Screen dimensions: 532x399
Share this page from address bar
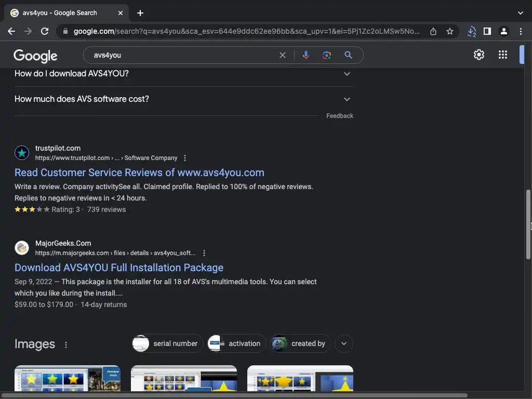pyautogui.click(x=433, y=32)
